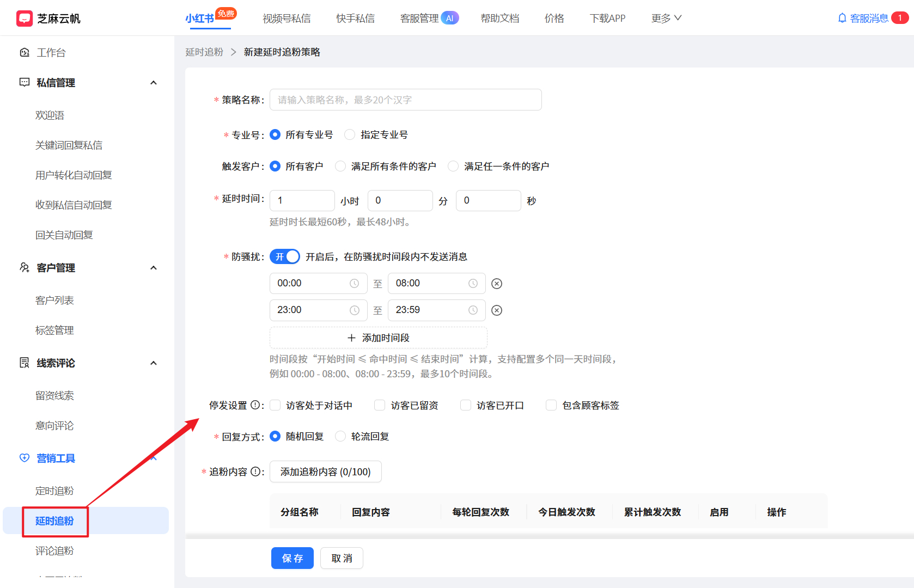This screenshot has width=914, height=588.
Task: Click the 芝麻云帆 logo icon
Action: (25, 19)
